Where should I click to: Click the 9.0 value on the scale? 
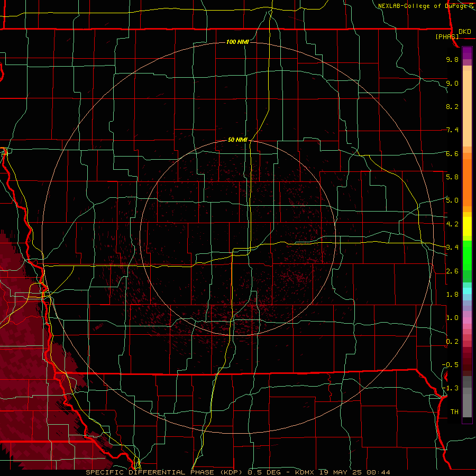point(452,83)
